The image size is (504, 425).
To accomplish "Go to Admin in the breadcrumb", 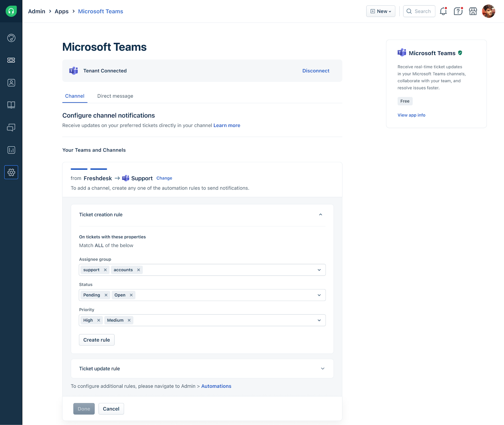I will pos(37,11).
